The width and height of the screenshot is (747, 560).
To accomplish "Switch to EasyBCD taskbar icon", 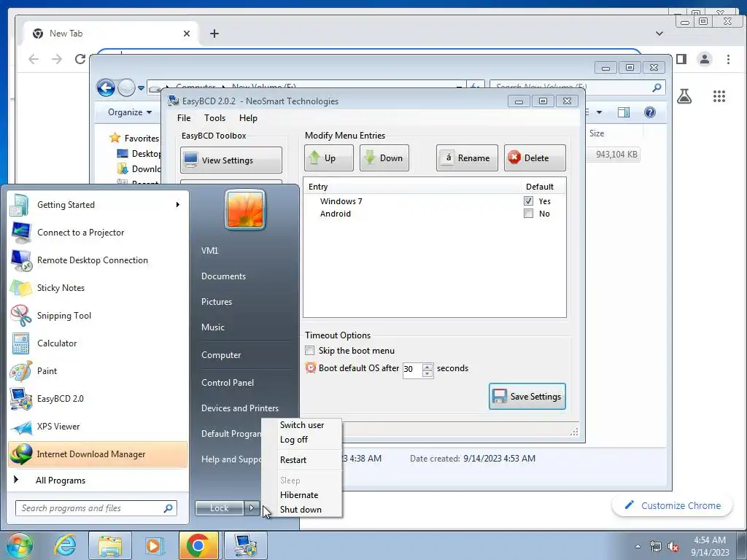I will point(245,545).
